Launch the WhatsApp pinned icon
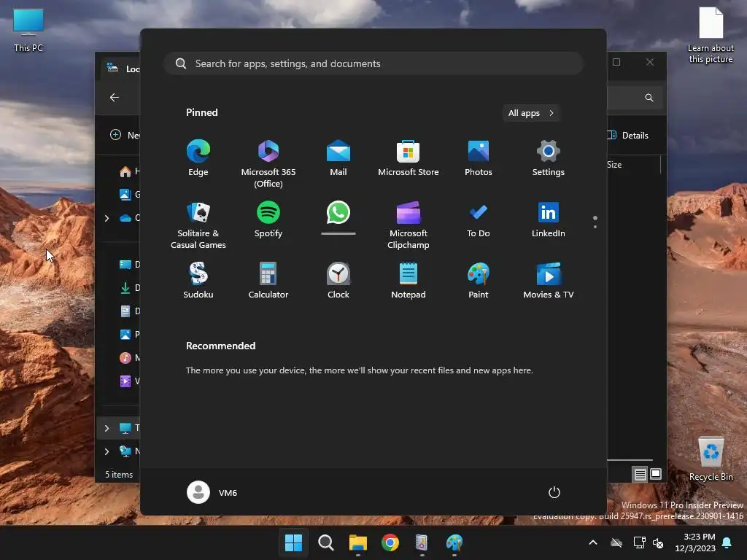The width and height of the screenshot is (747, 560). (338, 213)
